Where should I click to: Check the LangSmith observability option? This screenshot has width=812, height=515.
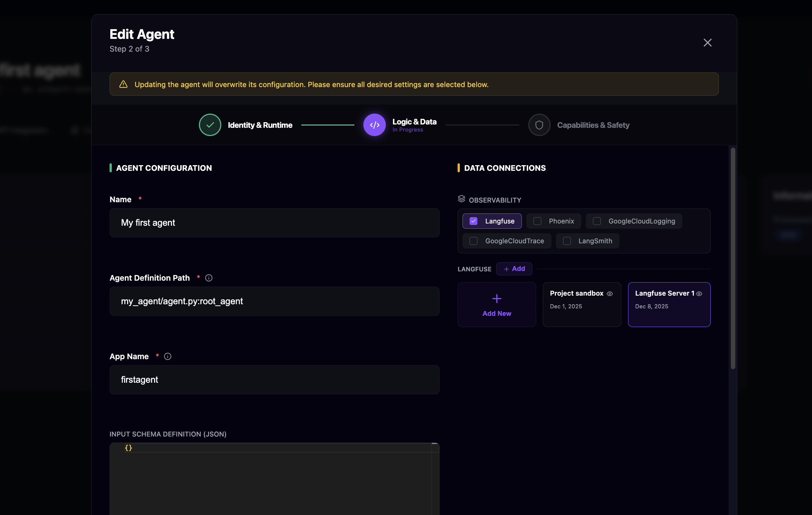tap(567, 241)
